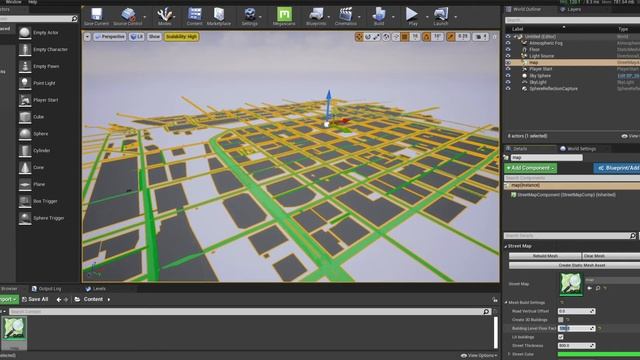Click the translate gizmo mode icon in viewport
The height and width of the screenshot is (360, 640).
pos(359,37)
